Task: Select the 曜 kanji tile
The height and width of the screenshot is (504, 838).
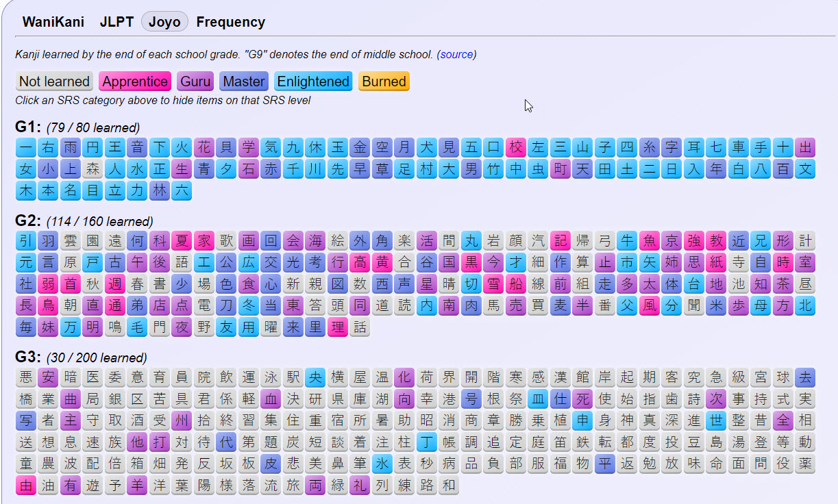Action: (271, 328)
